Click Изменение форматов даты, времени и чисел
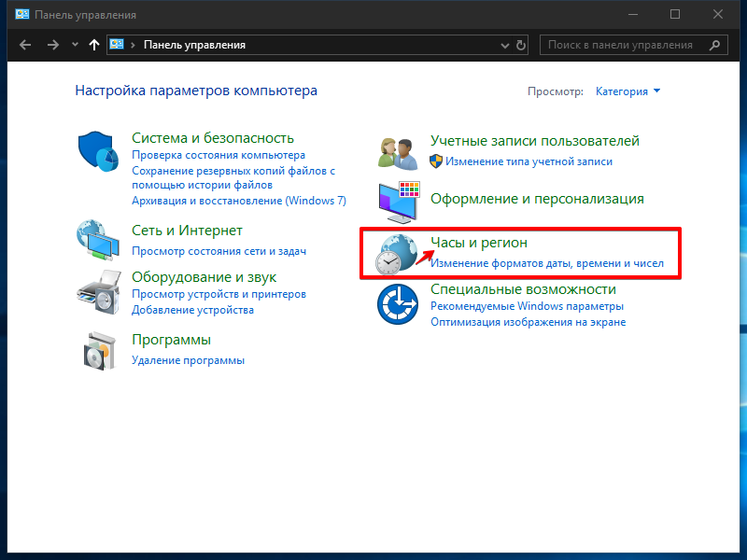 pos(547,263)
